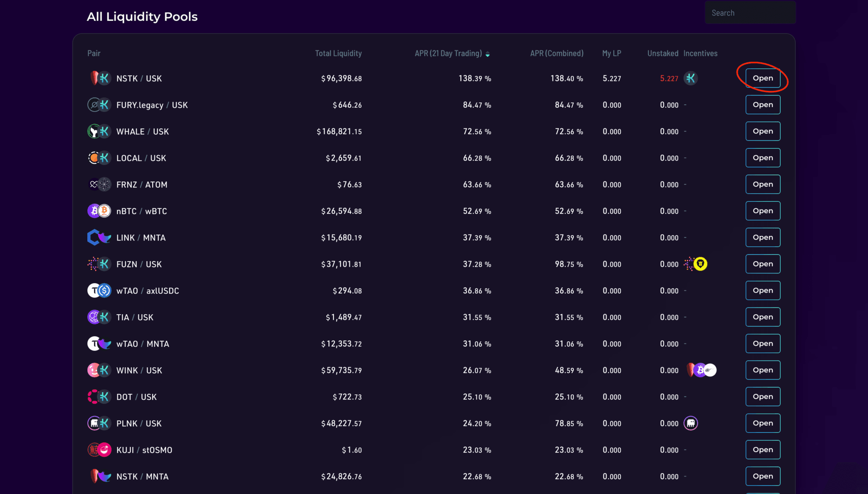Click the FURY.legacy / USK pair icon

click(x=99, y=105)
